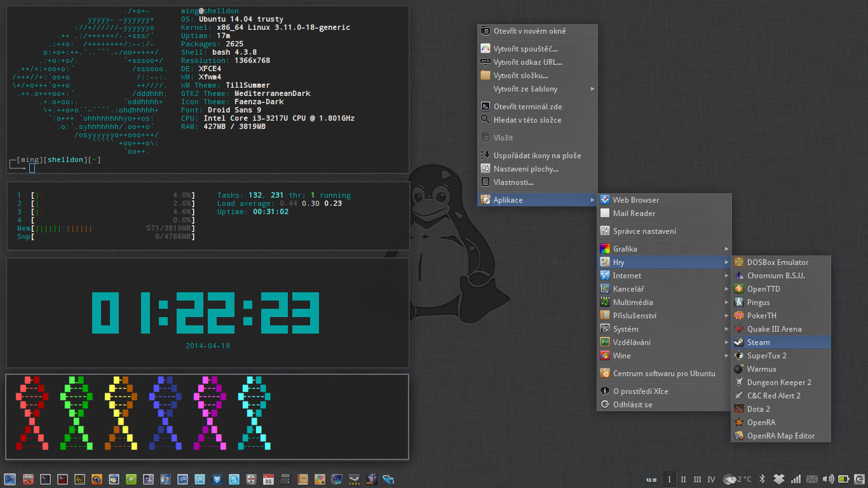This screenshot has height=488, width=868.
Task: Open the weather applet showing 2 °C
Action: [x=737, y=479]
